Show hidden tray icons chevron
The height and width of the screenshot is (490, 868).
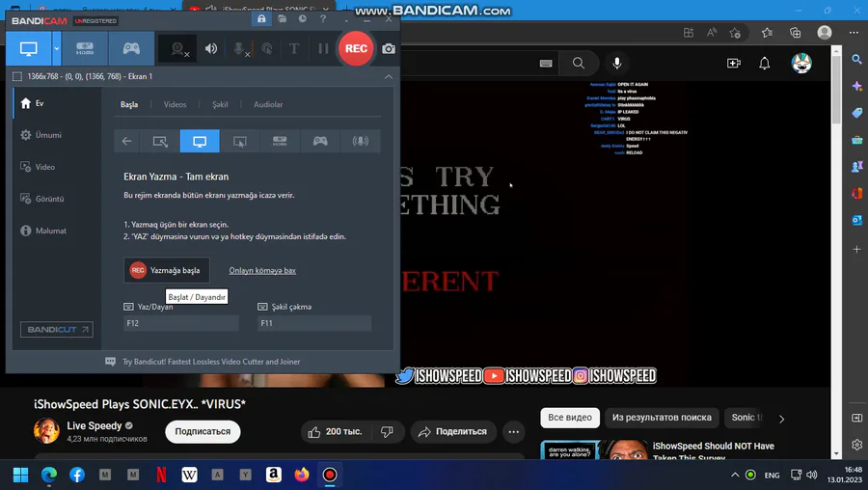[735, 476]
